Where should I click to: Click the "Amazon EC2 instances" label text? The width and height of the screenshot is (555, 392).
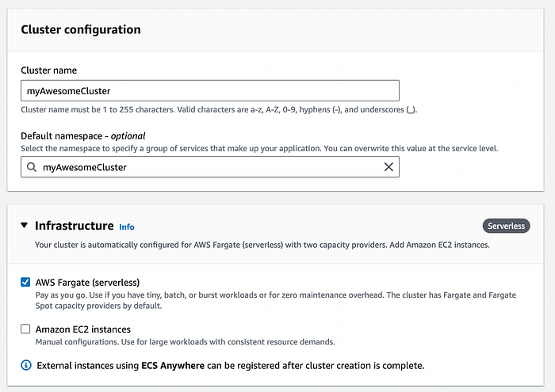[83, 329]
